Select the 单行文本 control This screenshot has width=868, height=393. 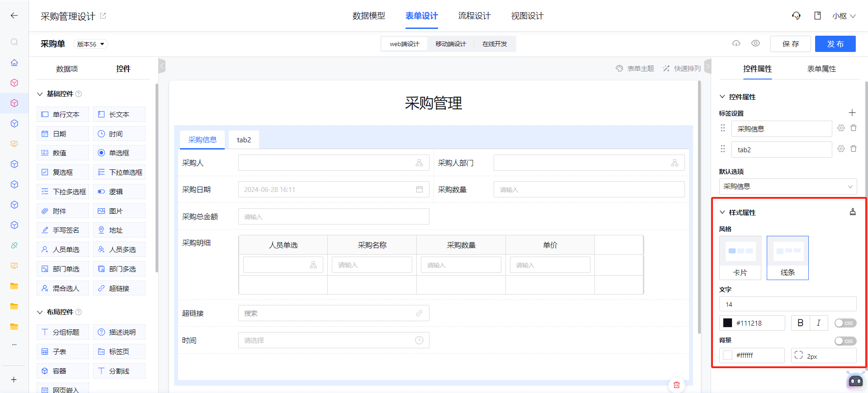tap(63, 114)
